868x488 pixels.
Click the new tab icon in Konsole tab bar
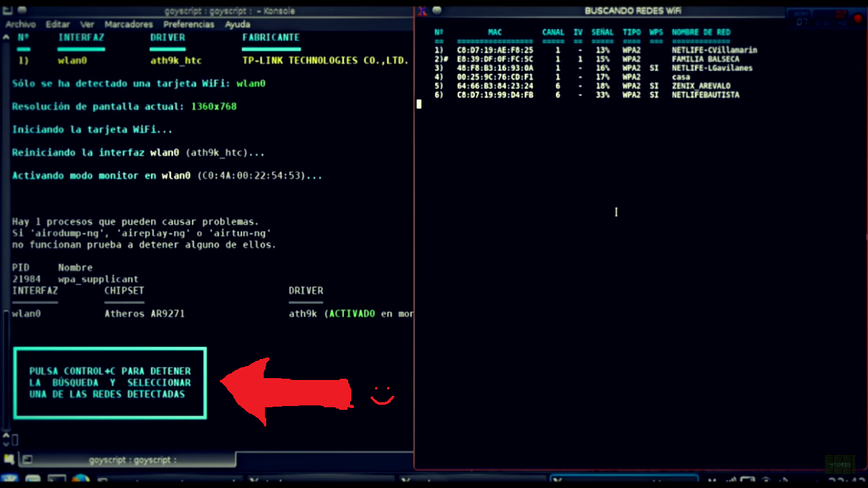pos(9,459)
